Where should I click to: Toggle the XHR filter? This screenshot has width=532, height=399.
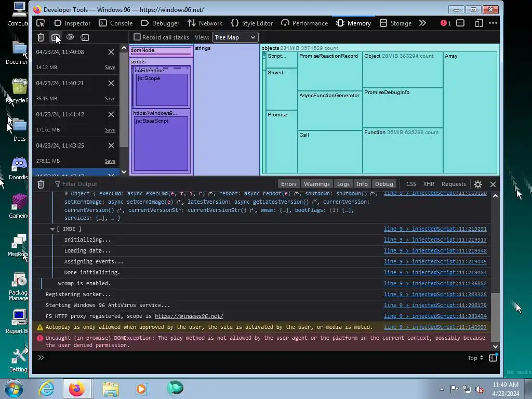click(x=429, y=184)
